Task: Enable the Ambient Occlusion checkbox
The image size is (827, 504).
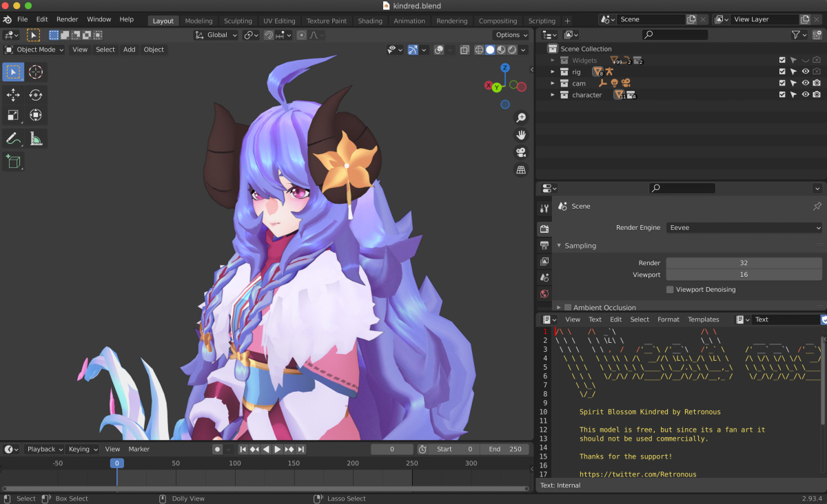Action: click(x=568, y=307)
